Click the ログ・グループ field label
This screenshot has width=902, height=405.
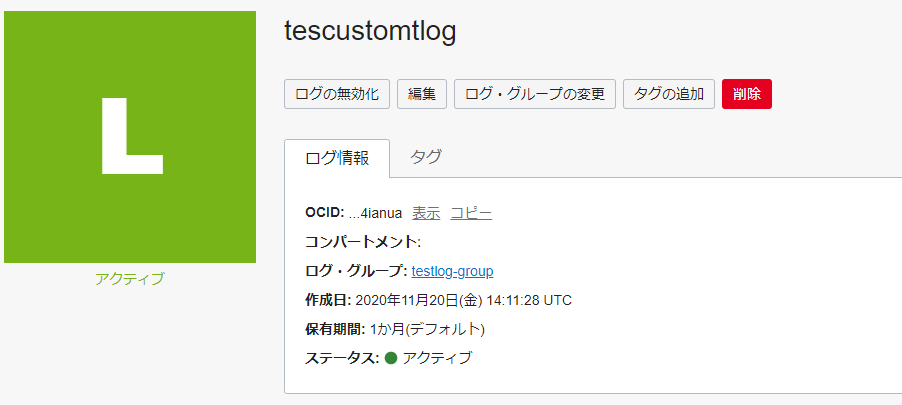[x=355, y=271]
